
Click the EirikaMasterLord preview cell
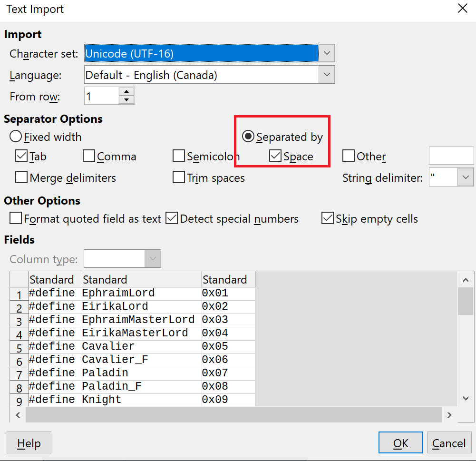tap(142, 333)
